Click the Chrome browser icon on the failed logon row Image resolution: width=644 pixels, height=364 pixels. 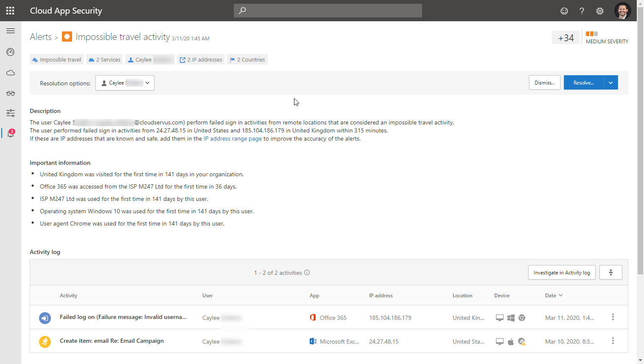[521, 317]
